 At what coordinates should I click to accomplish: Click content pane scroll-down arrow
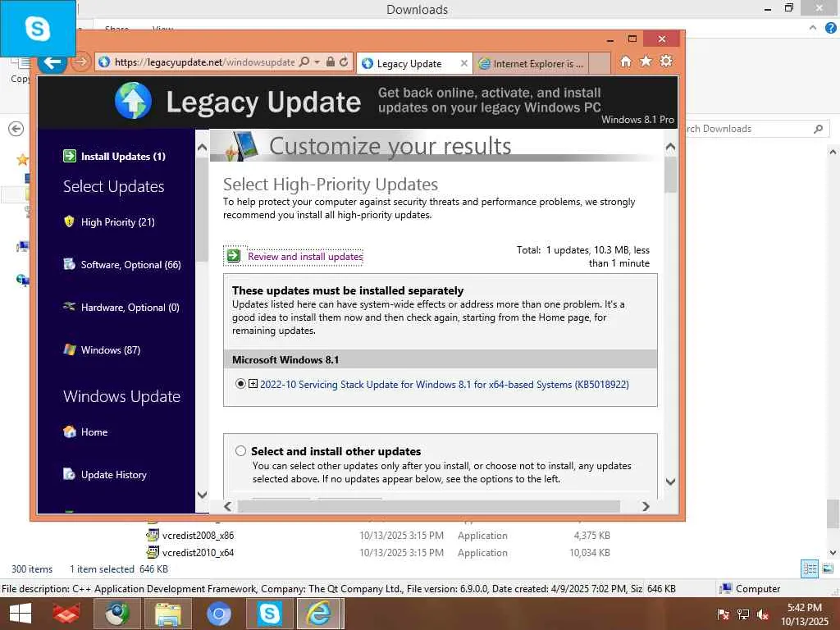pyautogui.click(x=670, y=482)
